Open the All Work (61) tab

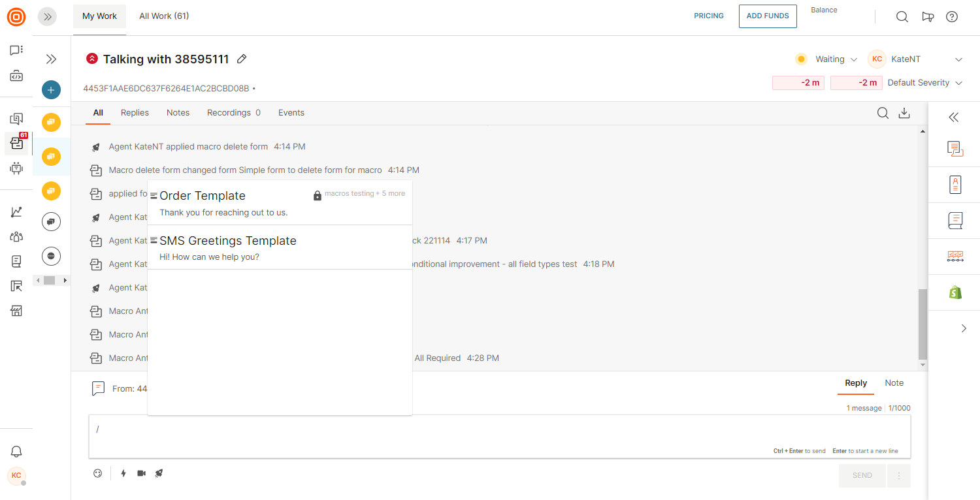[164, 16]
